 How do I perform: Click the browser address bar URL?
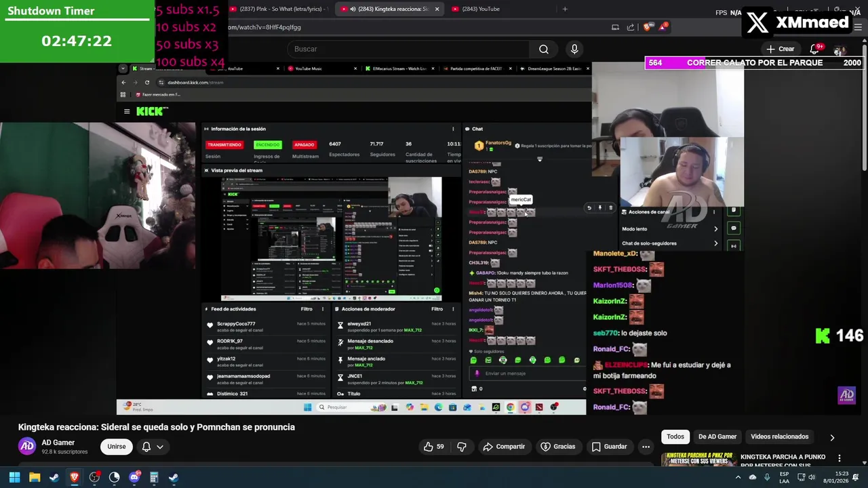pyautogui.click(x=264, y=27)
